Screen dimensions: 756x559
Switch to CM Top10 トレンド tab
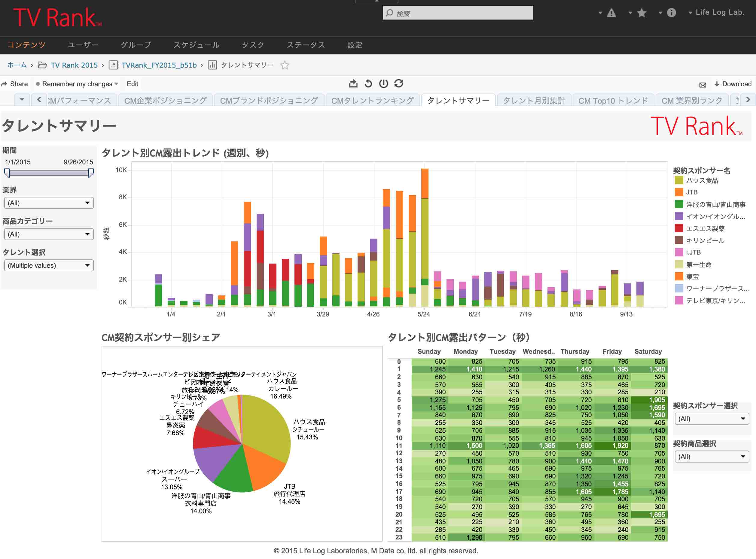coord(613,100)
